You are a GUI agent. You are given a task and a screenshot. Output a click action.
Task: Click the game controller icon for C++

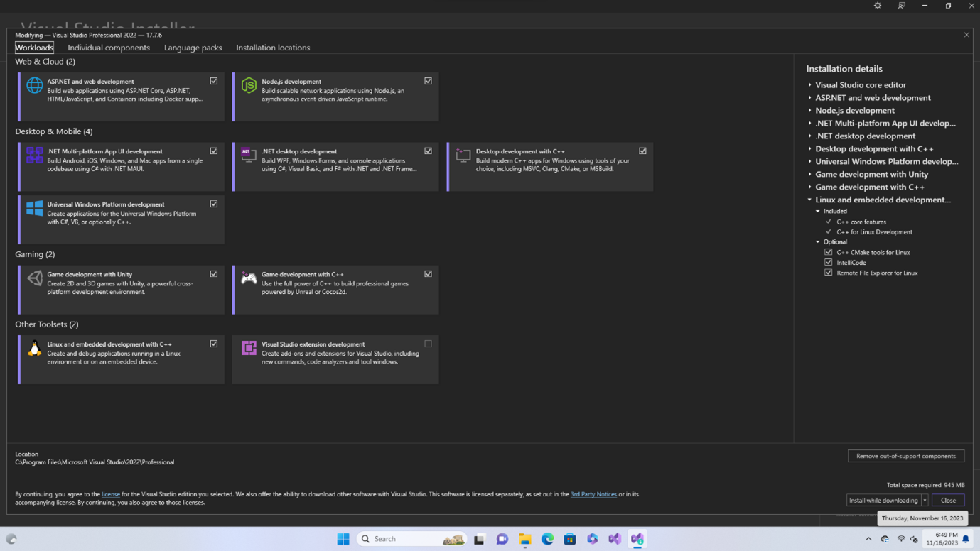(249, 278)
